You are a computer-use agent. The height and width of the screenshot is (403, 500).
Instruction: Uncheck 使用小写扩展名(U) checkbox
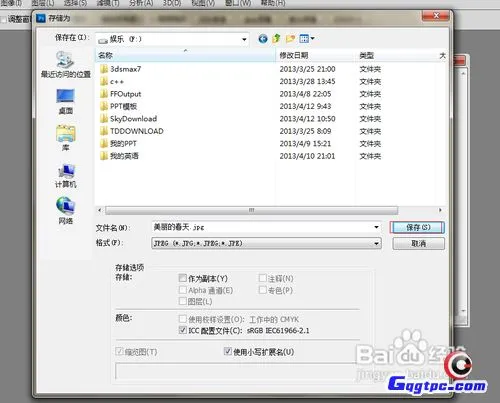[228, 351]
